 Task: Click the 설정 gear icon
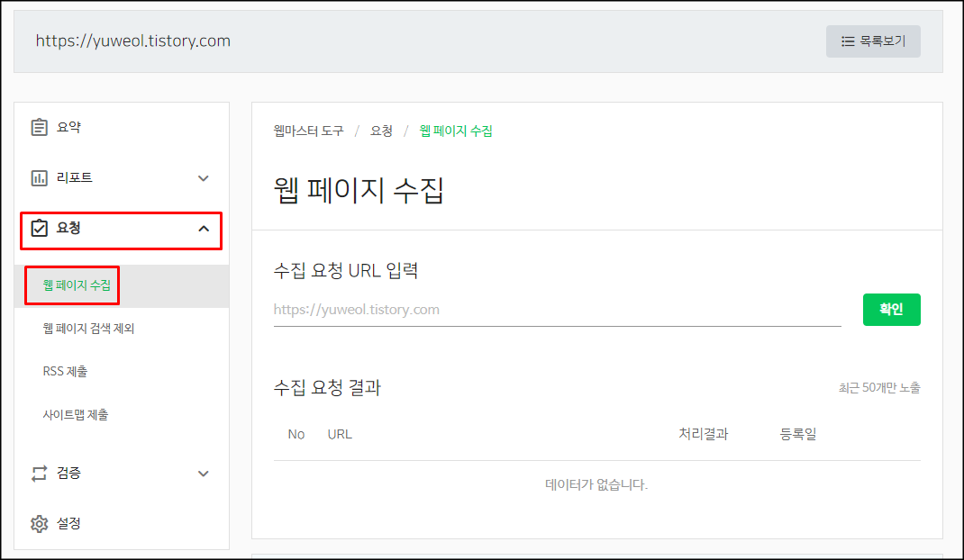pyautogui.click(x=40, y=524)
